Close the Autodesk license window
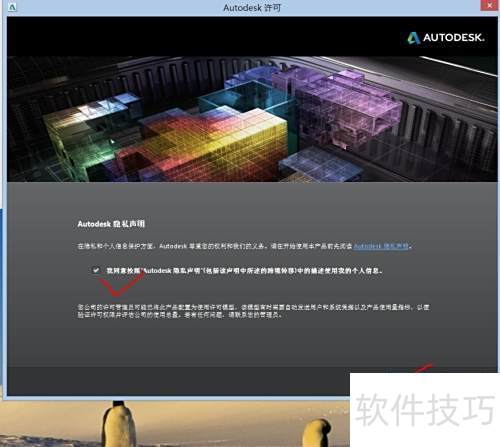 tap(490, 5)
